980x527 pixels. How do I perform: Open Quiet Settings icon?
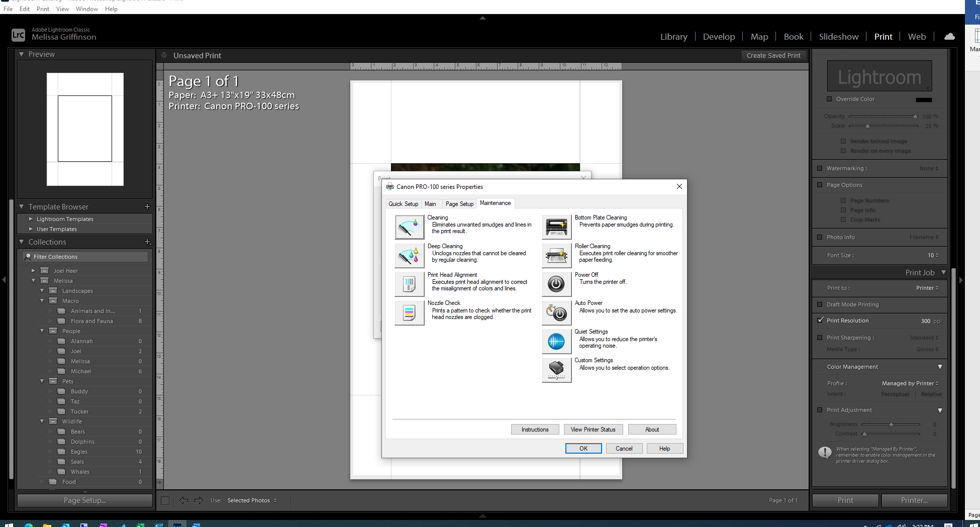click(556, 342)
